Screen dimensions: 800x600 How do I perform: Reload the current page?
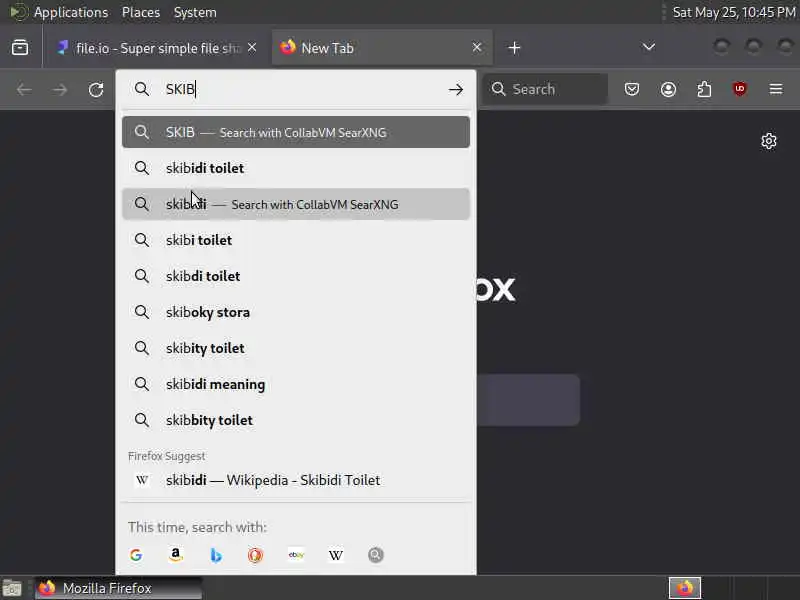(x=96, y=90)
